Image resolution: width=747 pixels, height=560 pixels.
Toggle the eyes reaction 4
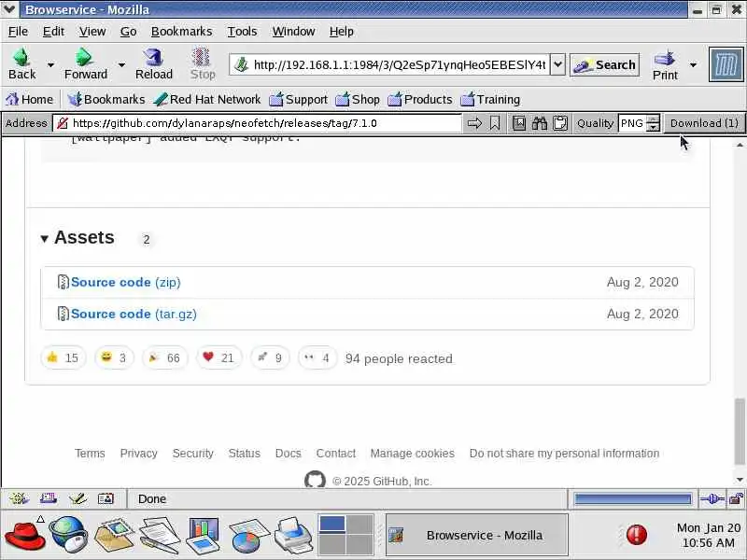coord(317,358)
